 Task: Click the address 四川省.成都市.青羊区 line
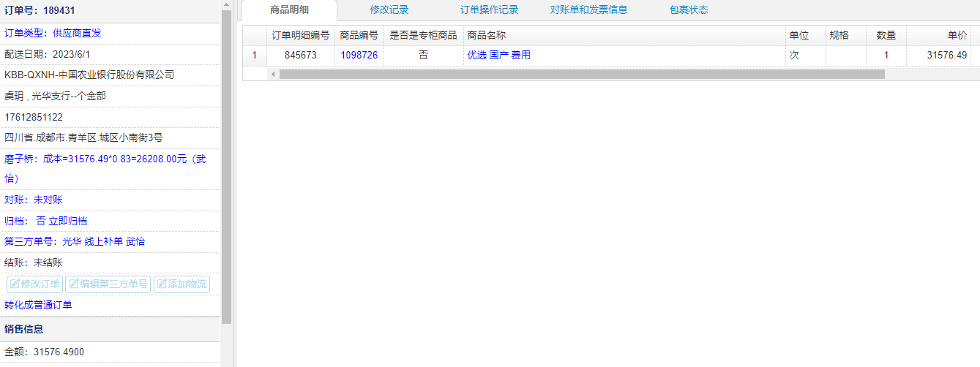pos(83,137)
